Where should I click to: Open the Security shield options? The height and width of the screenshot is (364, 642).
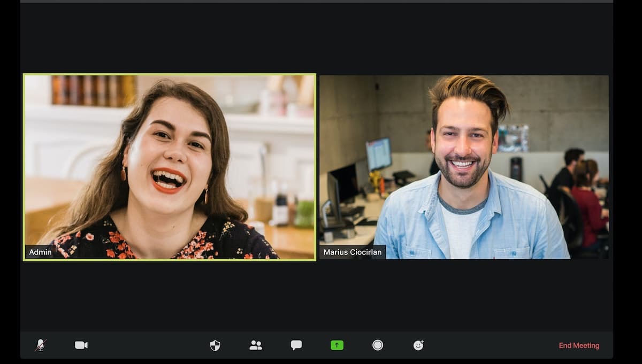[215, 345]
